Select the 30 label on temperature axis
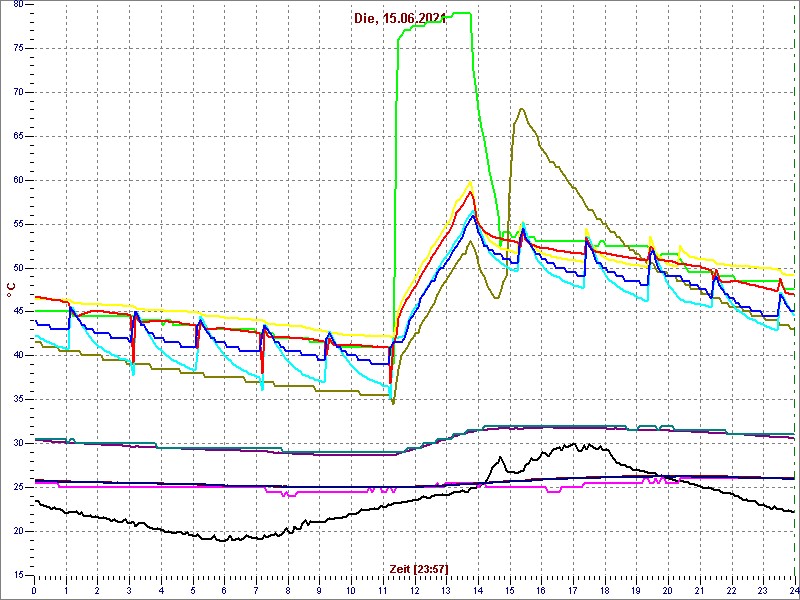 pos(18,443)
